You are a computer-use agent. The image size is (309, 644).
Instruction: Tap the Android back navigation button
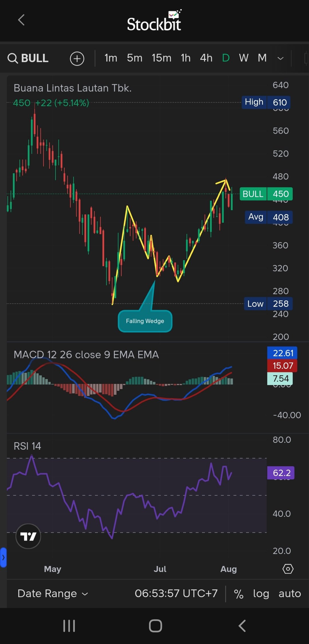tap(242, 626)
